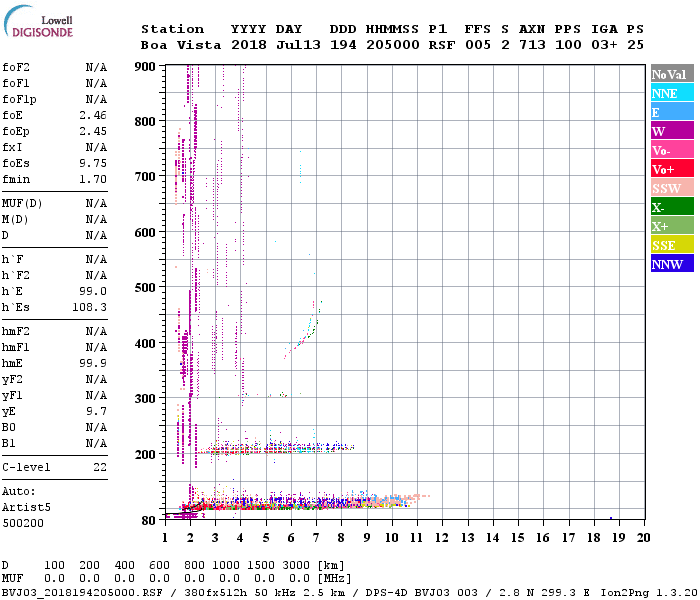Image resolution: width=700 pixels, height=600 pixels.
Task: Click the hmF2 parameter label
Action: click(x=16, y=332)
